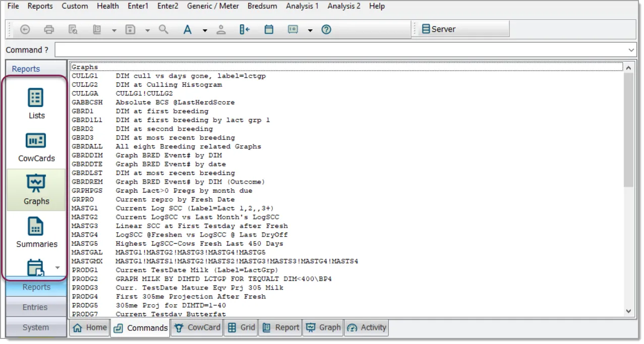Select Graphs in the Reports sidebar

36,190
